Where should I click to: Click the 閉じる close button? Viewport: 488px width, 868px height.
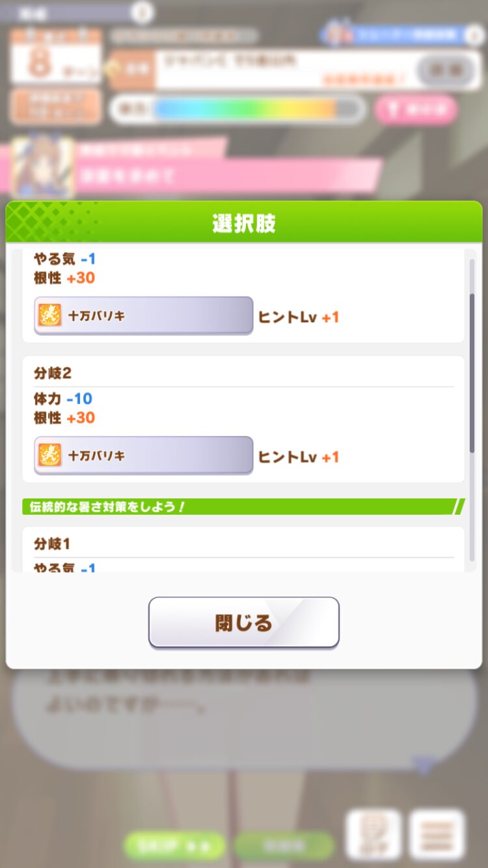tap(243, 623)
